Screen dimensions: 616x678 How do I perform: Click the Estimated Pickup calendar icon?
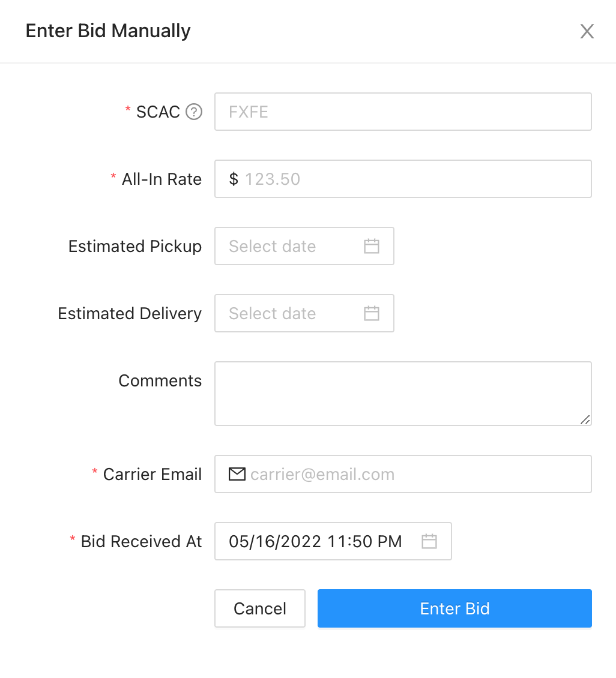pos(372,246)
